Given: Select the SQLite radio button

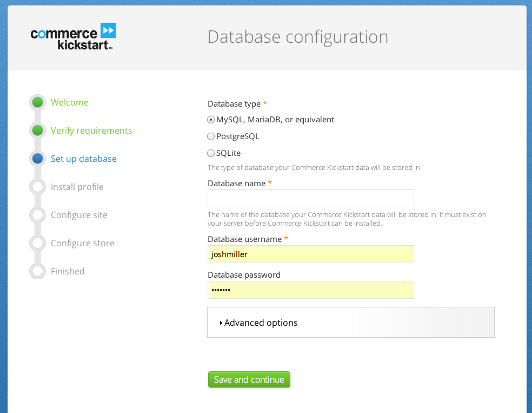Looking at the screenshot, I should pyautogui.click(x=211, y=154).
